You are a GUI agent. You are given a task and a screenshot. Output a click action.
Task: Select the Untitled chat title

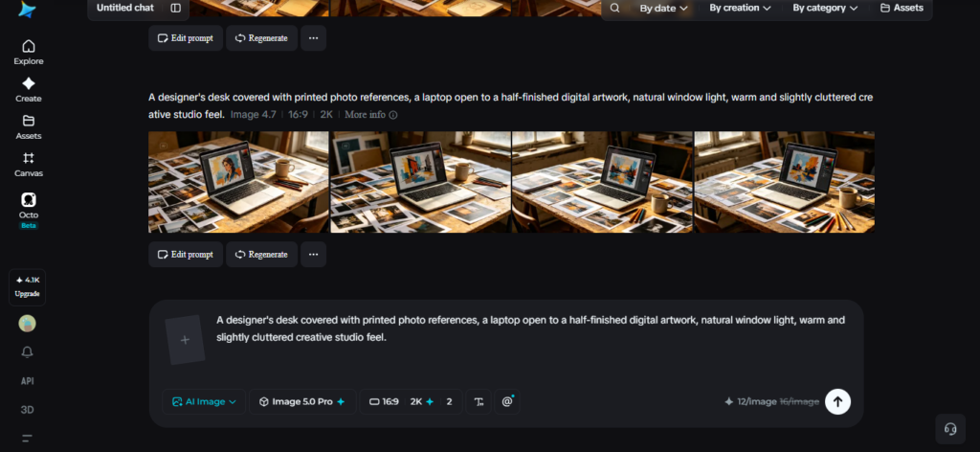coord(125,8)
